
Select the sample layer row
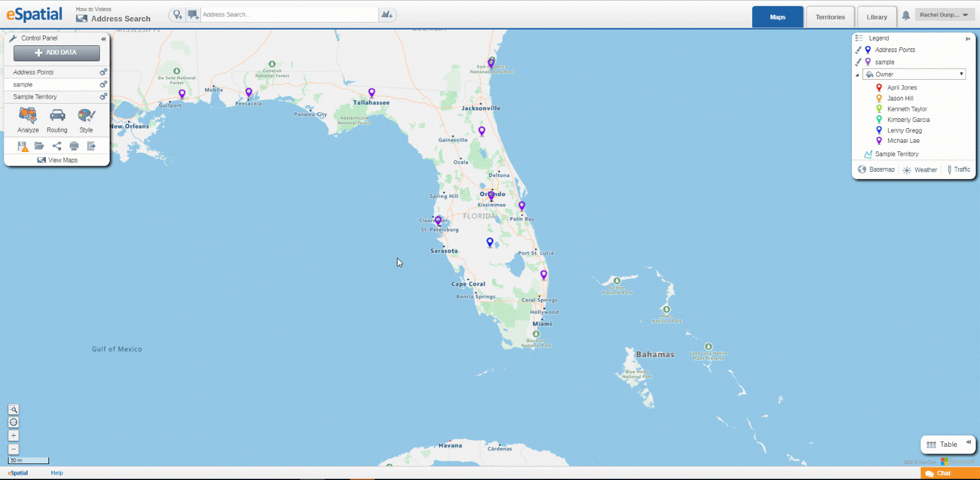tap(56, 85)
